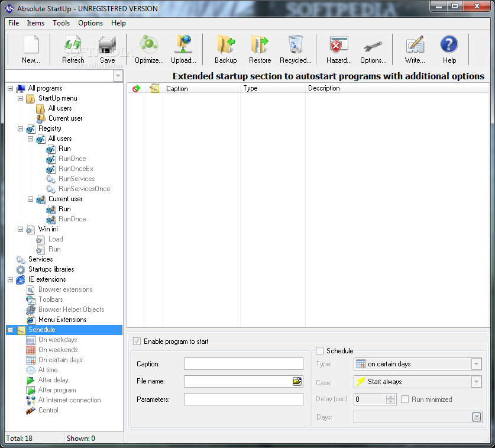The image size is (495, 448).
Task: Click the Help question mark icon
Action: [449, 49]
